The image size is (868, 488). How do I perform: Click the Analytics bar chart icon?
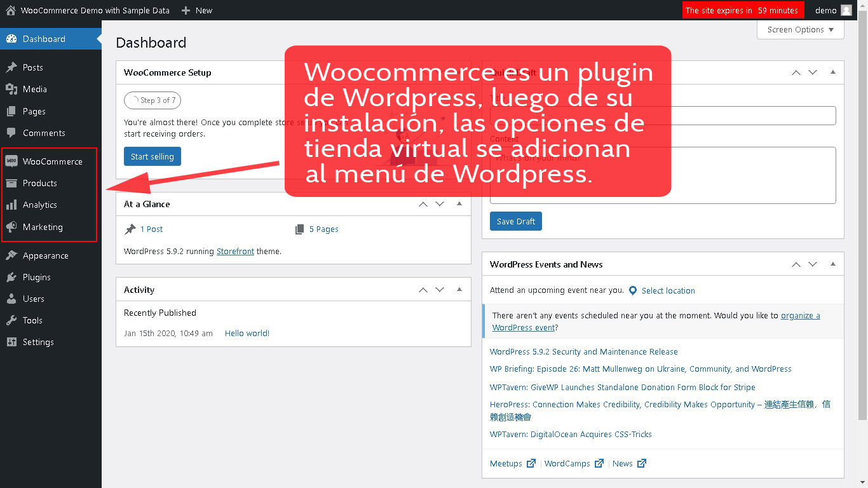tap(11, 205)
